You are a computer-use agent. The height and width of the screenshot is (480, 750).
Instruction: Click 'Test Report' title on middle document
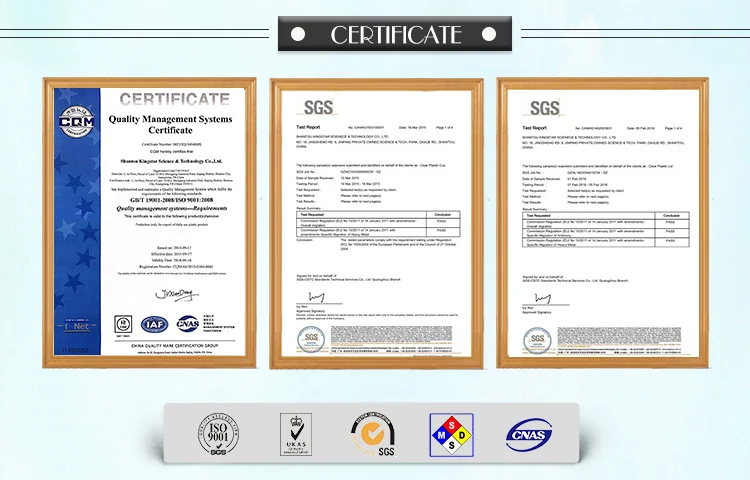308,127
